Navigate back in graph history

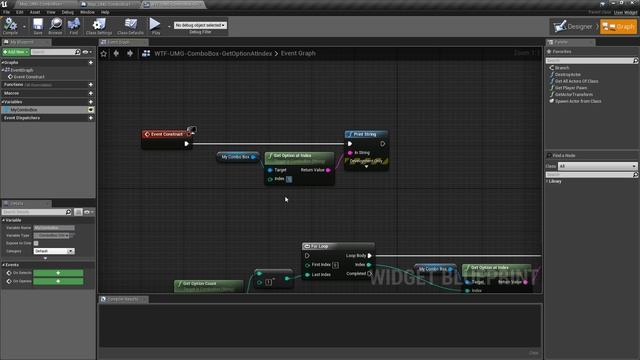coord(116,53)
